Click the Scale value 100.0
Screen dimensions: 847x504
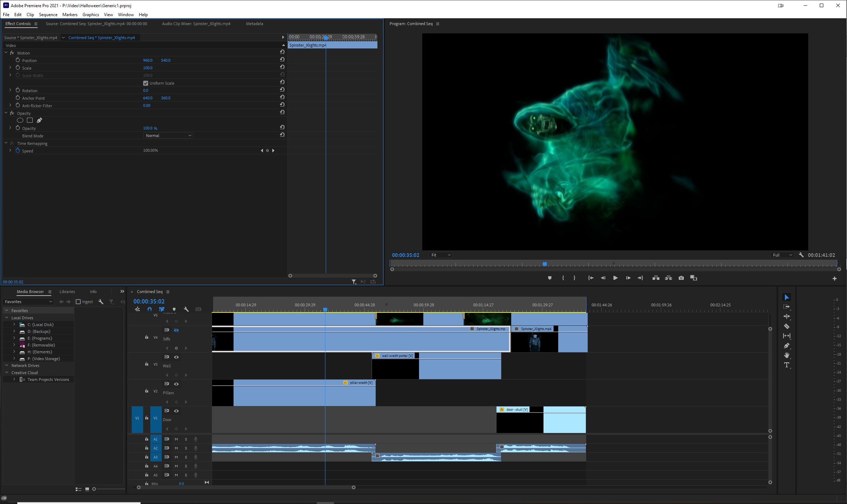[147, 68]
